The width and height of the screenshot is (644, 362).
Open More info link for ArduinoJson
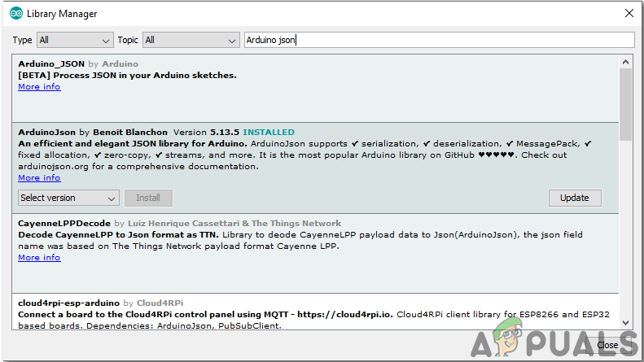39,177
